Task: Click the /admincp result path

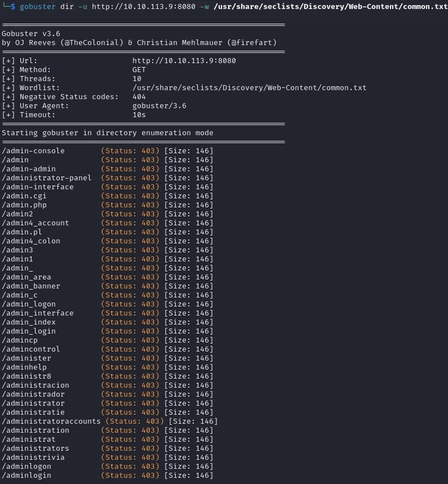Action: click(20, 340)
